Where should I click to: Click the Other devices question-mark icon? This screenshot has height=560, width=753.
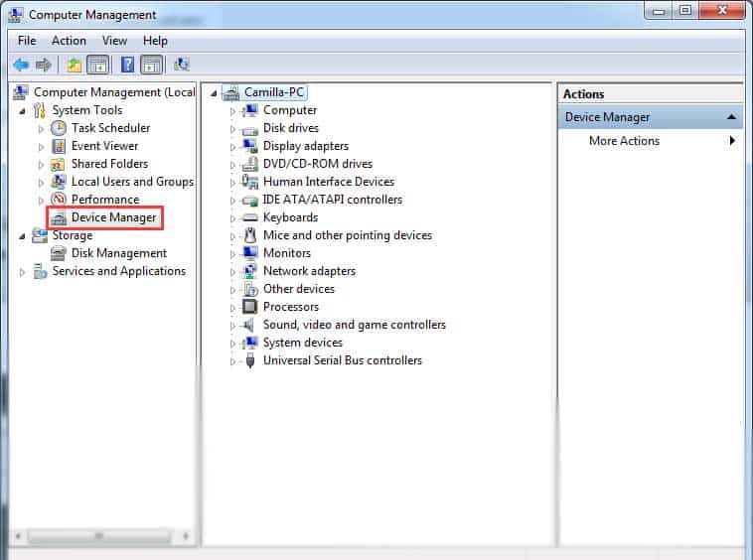click(x=250, y=289)
